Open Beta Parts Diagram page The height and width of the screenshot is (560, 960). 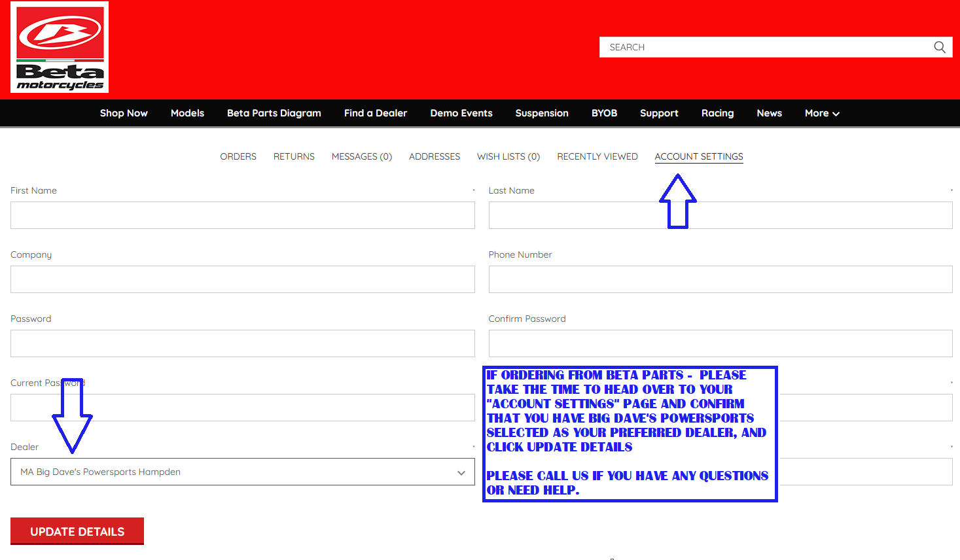[274, 113]
